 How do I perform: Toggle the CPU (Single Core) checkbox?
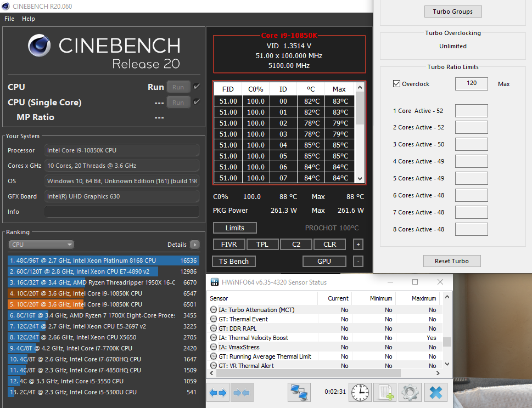click(x=197, y=102)
